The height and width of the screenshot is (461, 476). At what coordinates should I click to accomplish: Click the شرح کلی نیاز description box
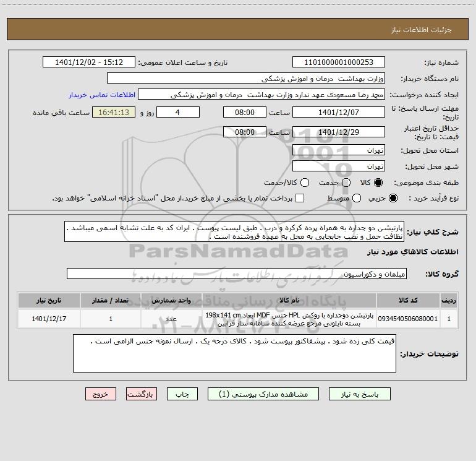tap(234, 232)
